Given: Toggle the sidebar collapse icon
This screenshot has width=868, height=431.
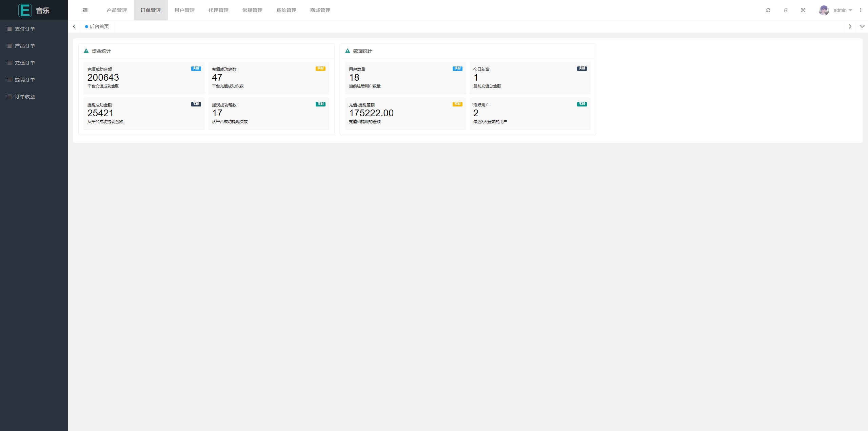Looking at the screenshot, I should point(85,10).
